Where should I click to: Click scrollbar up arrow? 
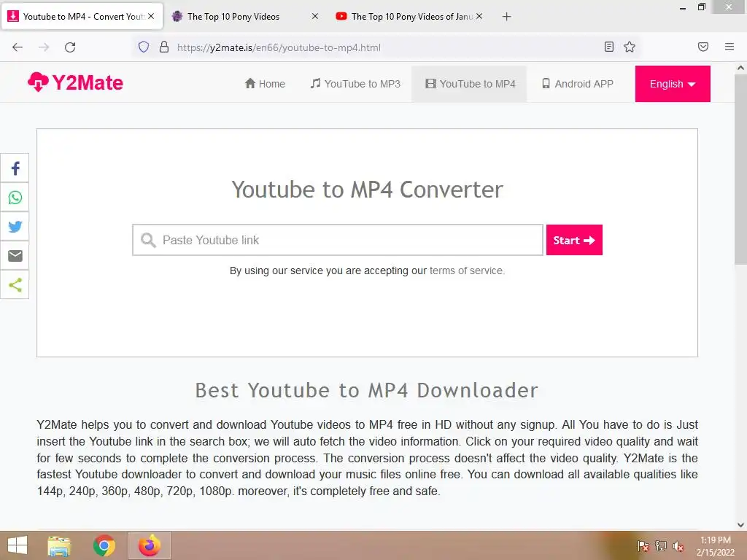click(741, 68)
